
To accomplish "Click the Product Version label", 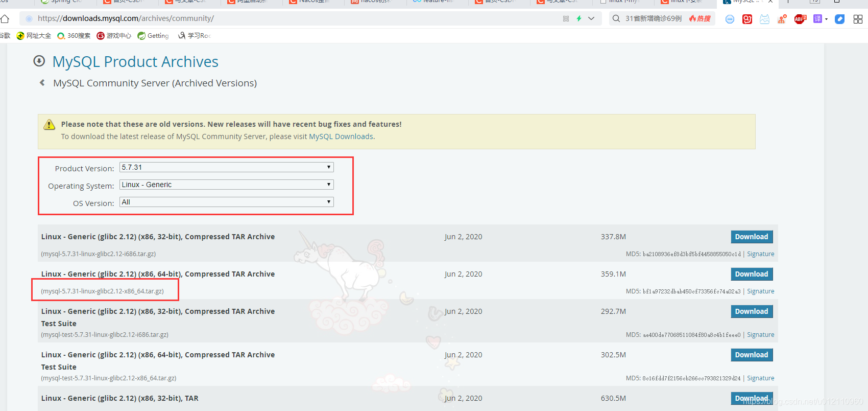I will pyautogui.click(x=84, y=169).
